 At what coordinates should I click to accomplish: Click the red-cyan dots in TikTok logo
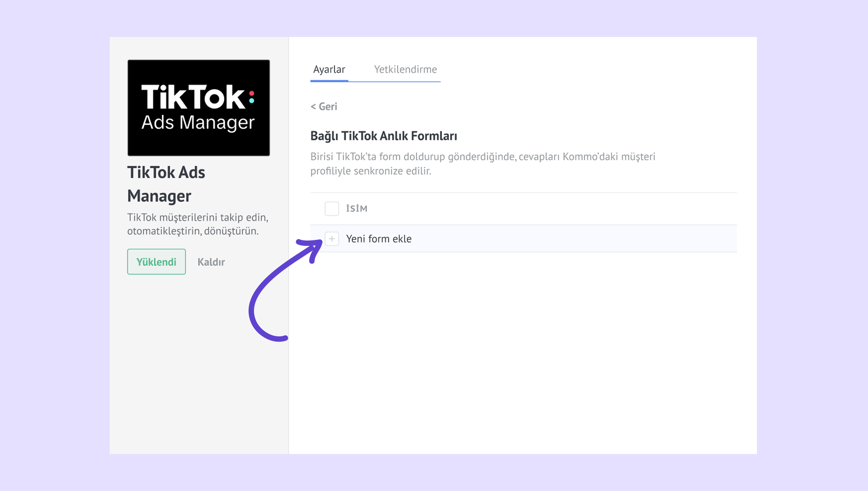tap(251, 97)
